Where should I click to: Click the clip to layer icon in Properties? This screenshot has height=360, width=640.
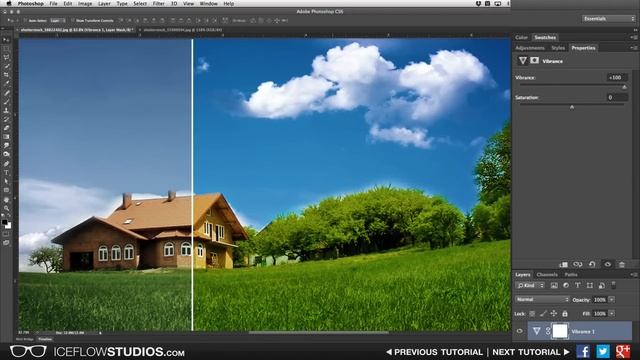tap(563, 264)
